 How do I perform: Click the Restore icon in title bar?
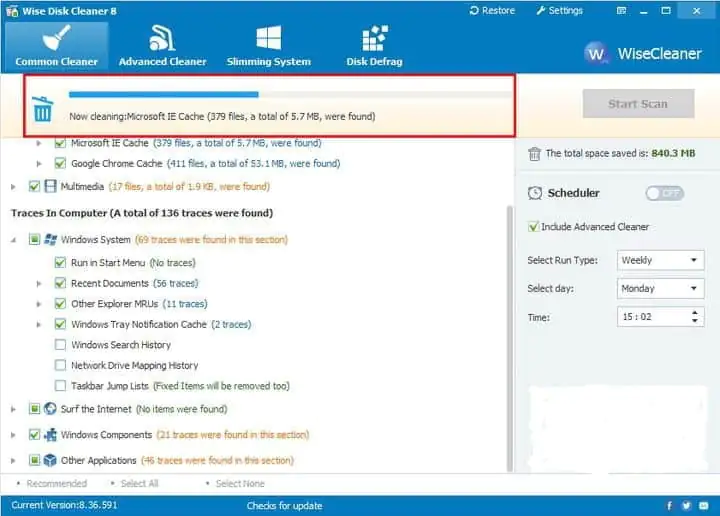(475, 11)
